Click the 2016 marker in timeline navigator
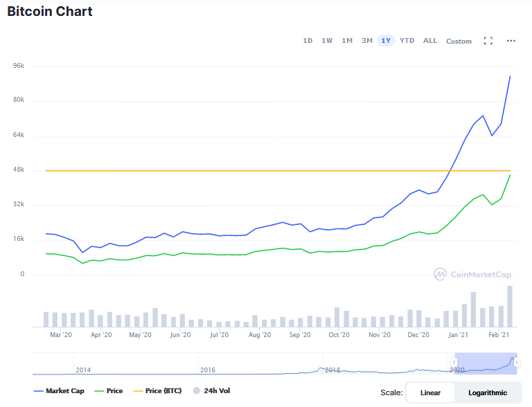The image size is (532, 407). 208,370
